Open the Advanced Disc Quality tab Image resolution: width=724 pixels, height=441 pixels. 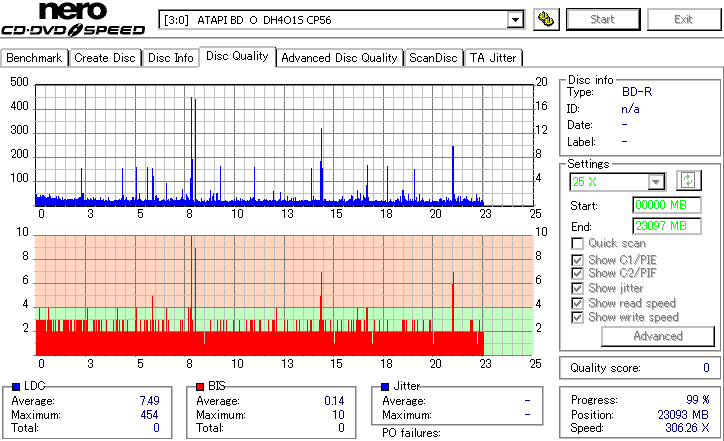pos(339,58)
